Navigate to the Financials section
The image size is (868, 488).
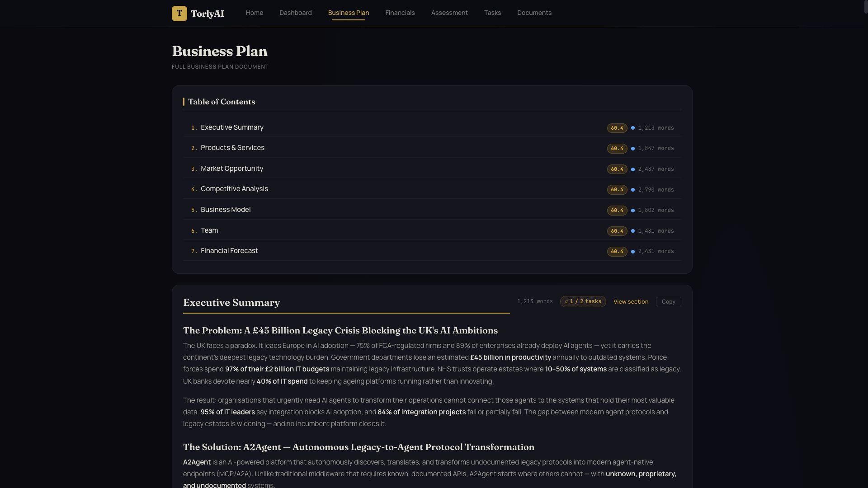point(400,13)
